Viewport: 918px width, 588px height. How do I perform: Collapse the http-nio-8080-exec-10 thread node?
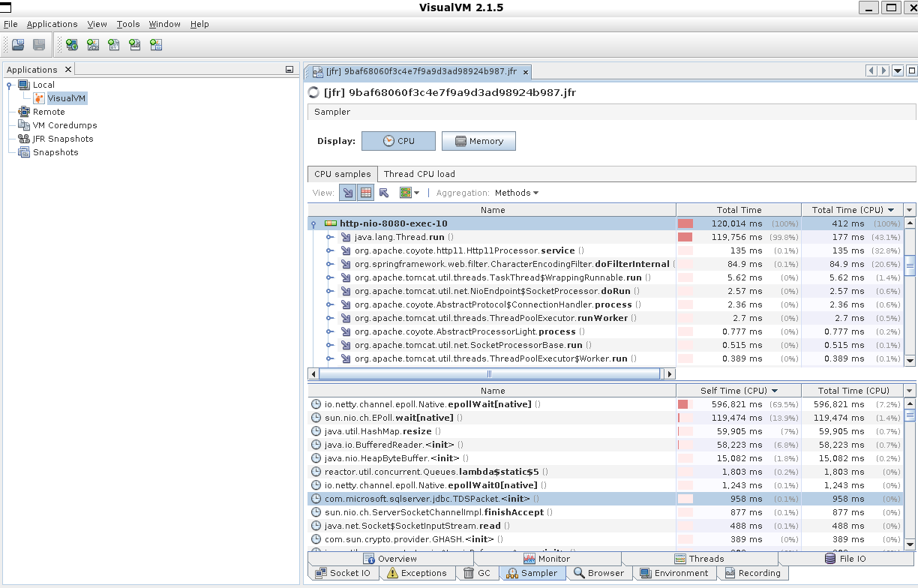(x=313, y=223)
